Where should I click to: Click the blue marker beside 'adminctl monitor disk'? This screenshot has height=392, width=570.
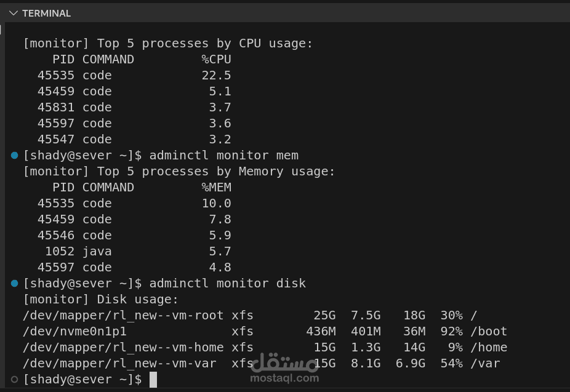coord(15,283)
